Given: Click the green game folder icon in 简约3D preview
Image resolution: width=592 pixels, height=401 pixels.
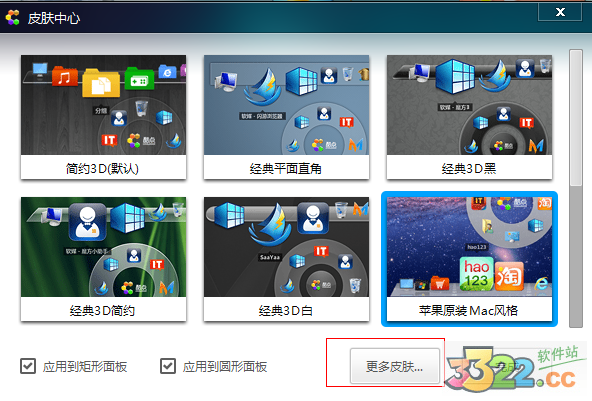Looking at the screenshot, I should coord(139,79).
